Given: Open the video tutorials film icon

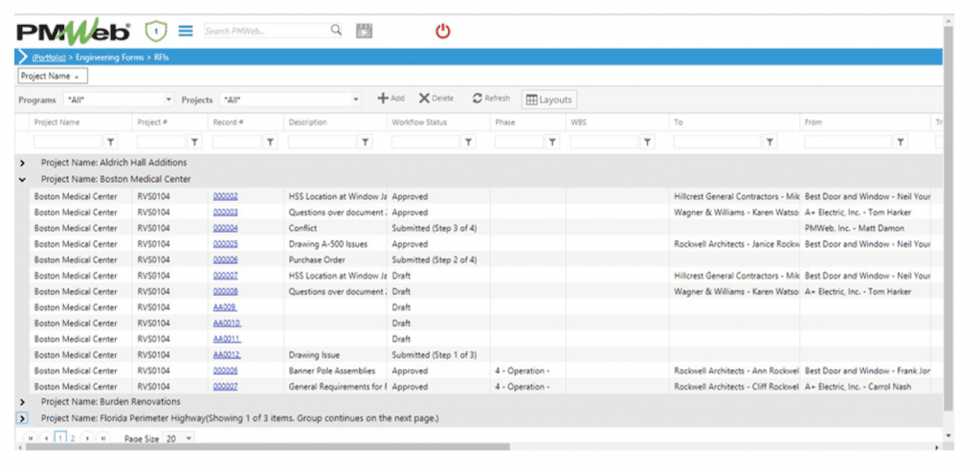Looking at the screenshot, I should pyautogui.click(x=365, y=31).
